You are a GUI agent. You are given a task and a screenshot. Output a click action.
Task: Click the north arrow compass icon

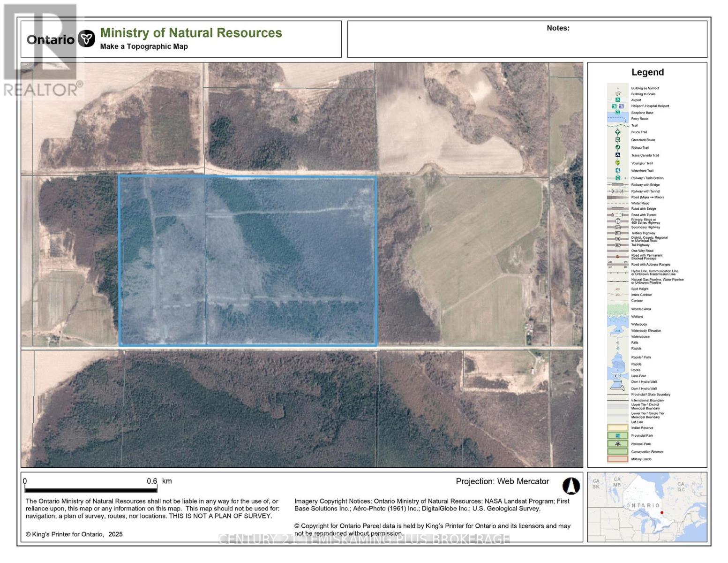pos(570,486)
